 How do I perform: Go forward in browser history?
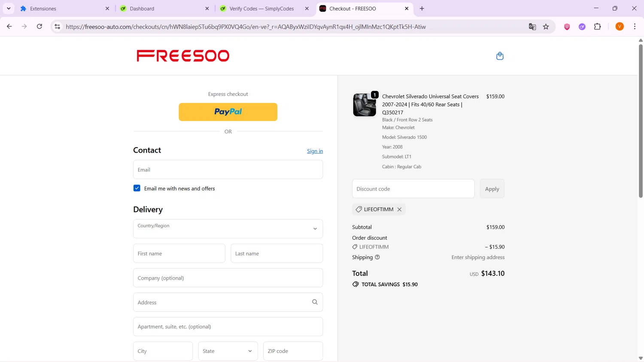point(24,27)
